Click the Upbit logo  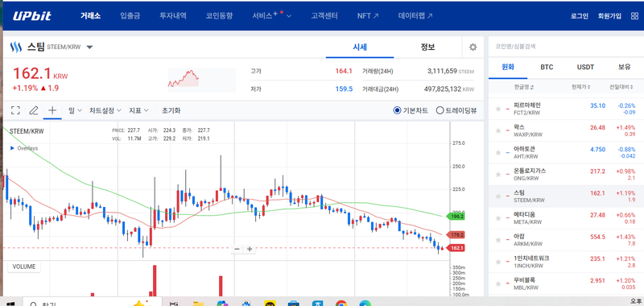pyautogui.click(x=32, y=16)
